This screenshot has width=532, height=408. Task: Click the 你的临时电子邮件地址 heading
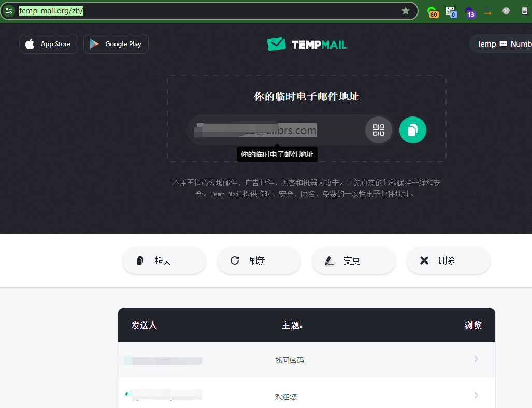tap(306, 96)
